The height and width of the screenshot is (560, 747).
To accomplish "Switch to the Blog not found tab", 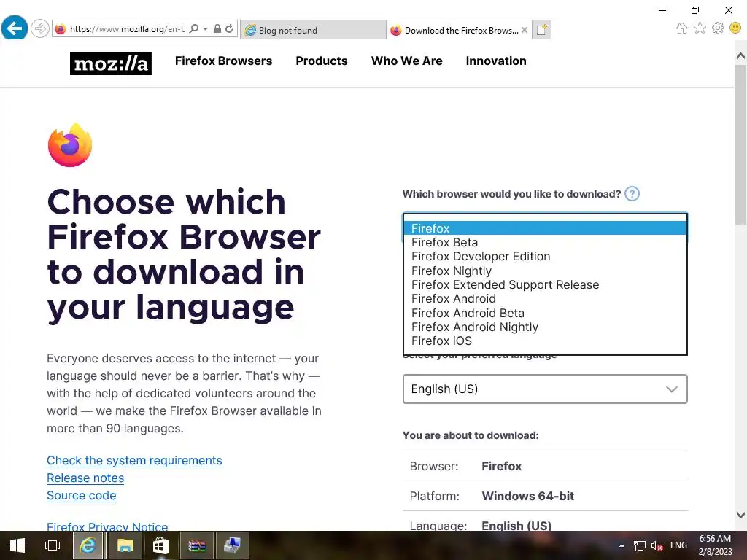I will click(313, 30).
